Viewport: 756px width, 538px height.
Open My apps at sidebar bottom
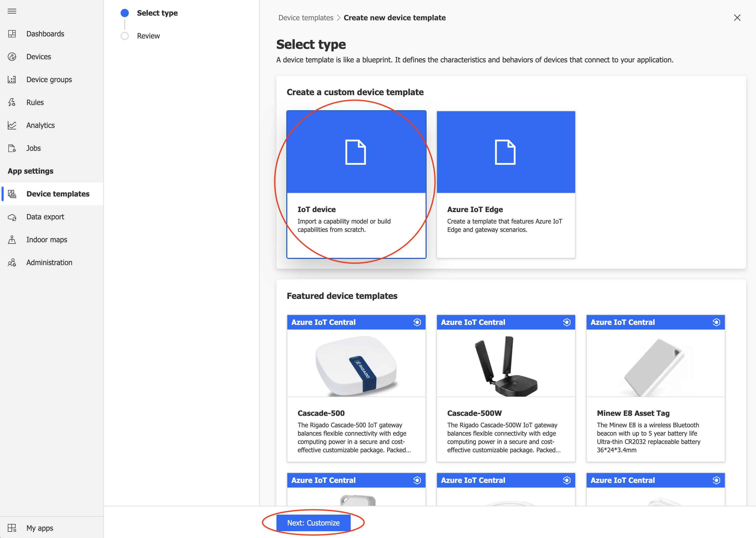[39, 528]
